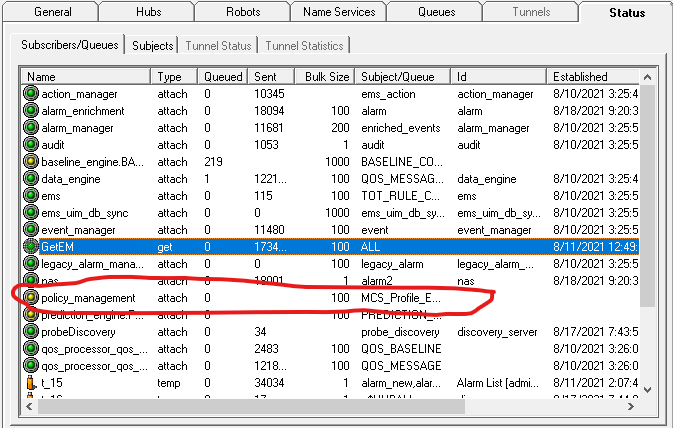Click the green icon next to probeDiscovery

(32, 332)
